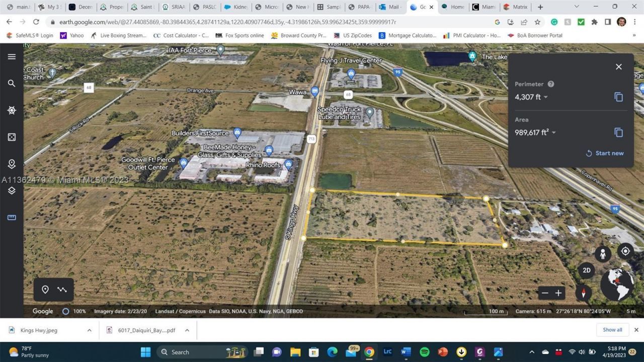Collapse the 'Kings Hwy.jpeg' download chevron
The height and width of the screenshot is (362, 644).
click(90, 330)
